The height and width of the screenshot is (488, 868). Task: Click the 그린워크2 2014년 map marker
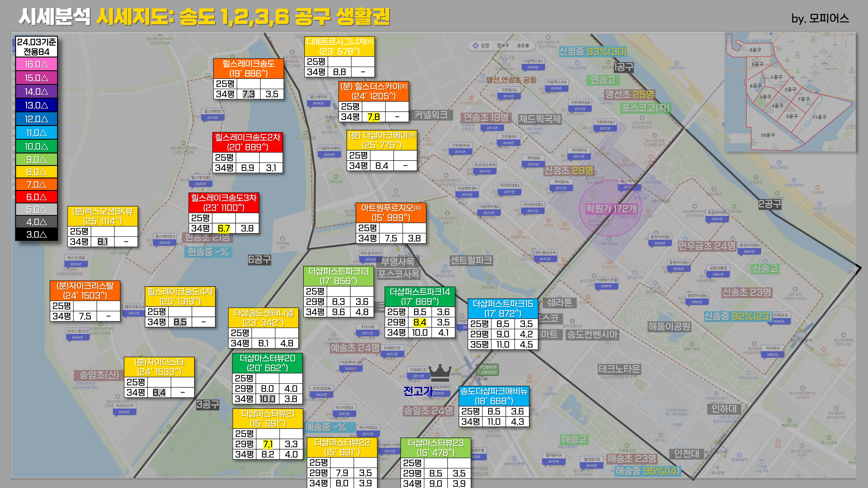pyautogui.click(x=509, y=93)
